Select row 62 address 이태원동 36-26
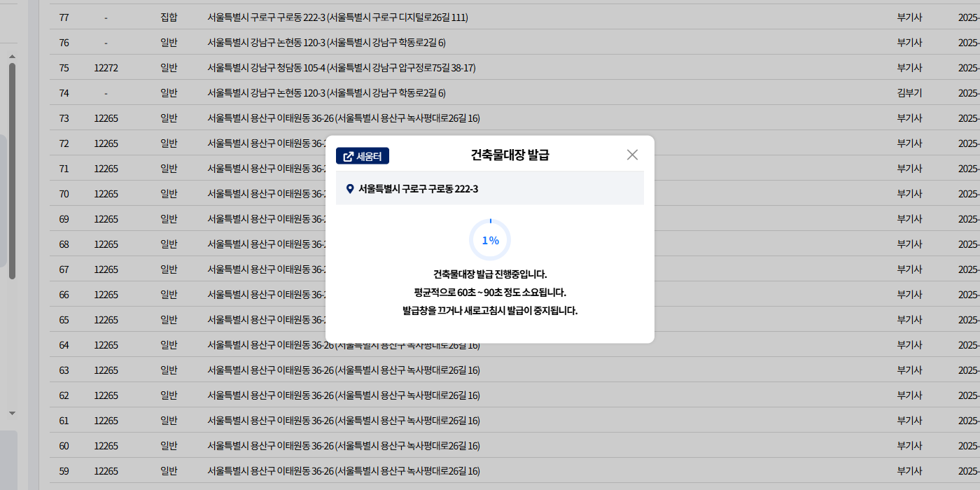This screenshot has width=980, height=490. click(343, 395)
